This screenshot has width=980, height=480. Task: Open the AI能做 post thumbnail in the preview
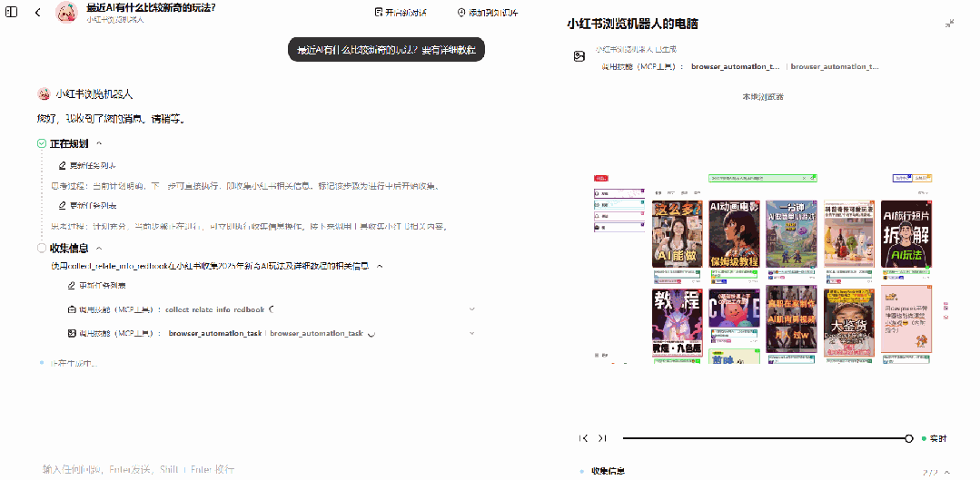[x=677, y=234]
